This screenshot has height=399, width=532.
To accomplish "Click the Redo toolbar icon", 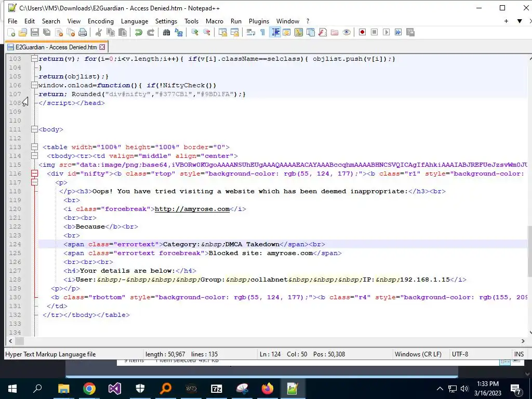I will (x=150, y=32).
